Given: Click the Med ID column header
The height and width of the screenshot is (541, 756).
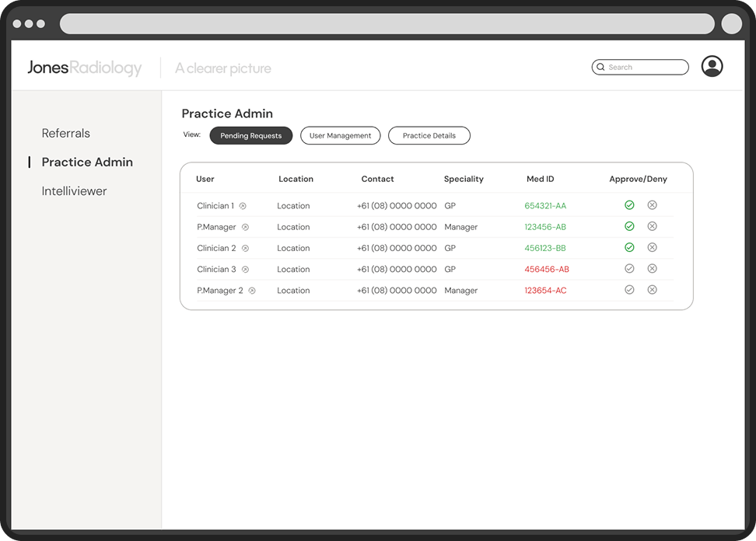Looking at the screenshot, I should (540, 179).
